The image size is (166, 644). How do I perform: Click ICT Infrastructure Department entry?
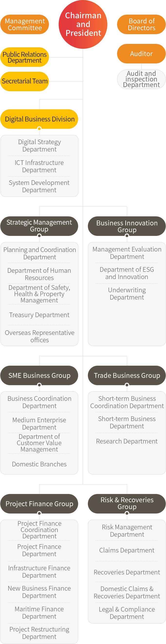click(x=39, y=166)
